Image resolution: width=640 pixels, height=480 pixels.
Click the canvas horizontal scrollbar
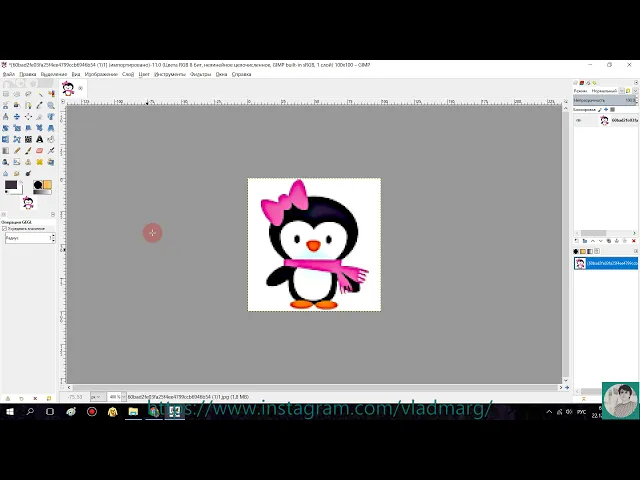(314, 387)
